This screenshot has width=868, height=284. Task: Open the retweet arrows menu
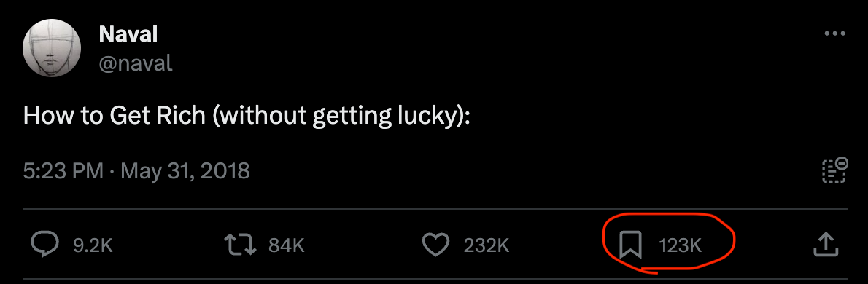(240, 245)
